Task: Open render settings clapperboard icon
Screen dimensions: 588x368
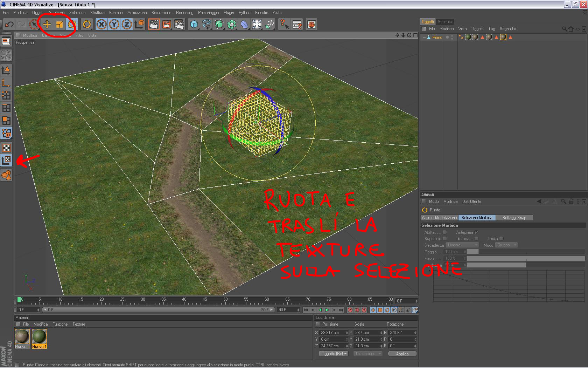Action: point(179,25)
